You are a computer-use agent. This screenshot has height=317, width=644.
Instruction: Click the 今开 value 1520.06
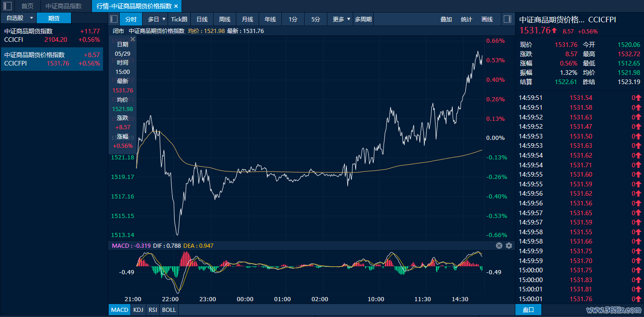coord(629,45)
